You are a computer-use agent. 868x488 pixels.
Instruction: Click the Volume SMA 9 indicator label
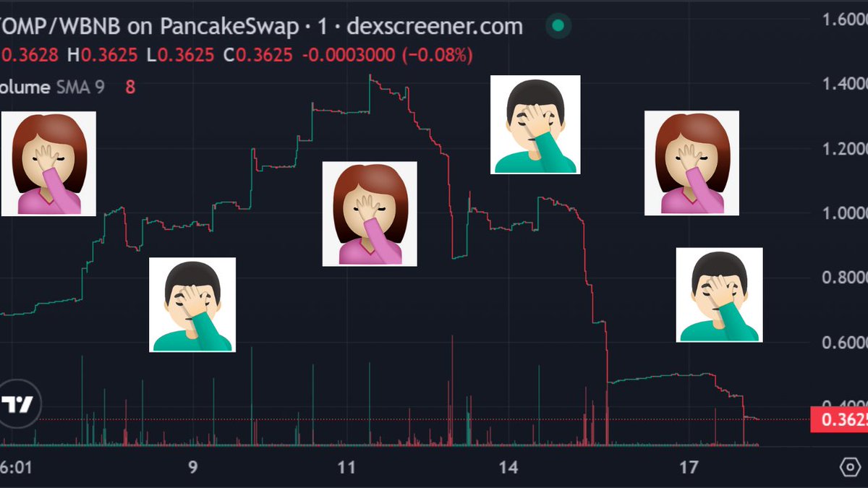pos(52,87)
